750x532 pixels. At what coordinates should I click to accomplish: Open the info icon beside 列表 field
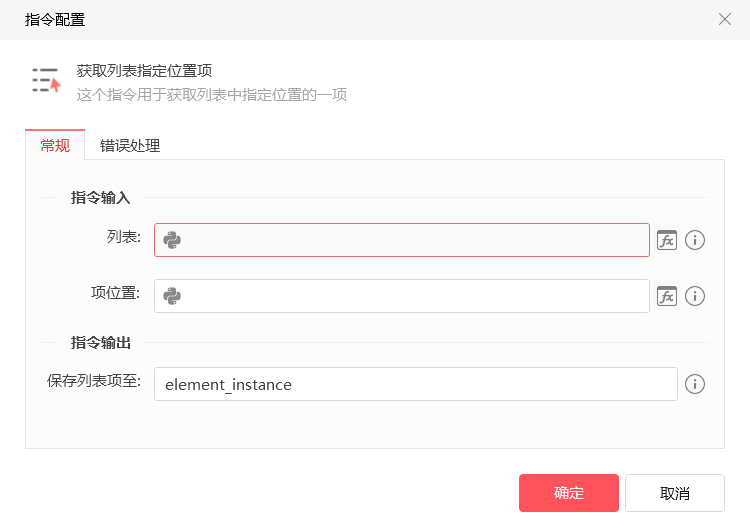pos(695,240)
